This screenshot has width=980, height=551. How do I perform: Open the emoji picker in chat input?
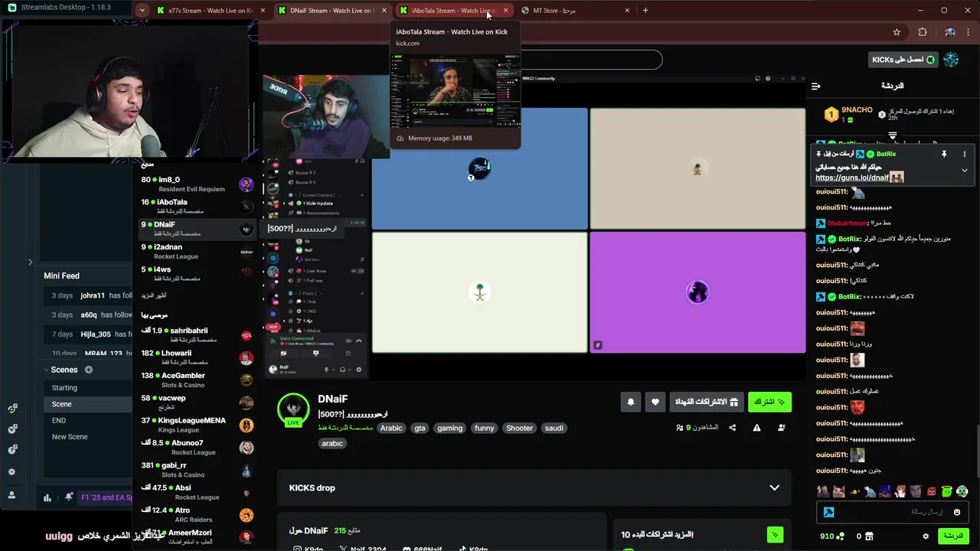click(956, 512)
